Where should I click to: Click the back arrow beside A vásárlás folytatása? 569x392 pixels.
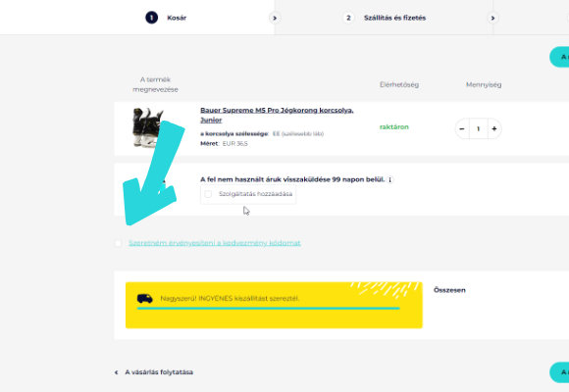[x=116, y=372]
